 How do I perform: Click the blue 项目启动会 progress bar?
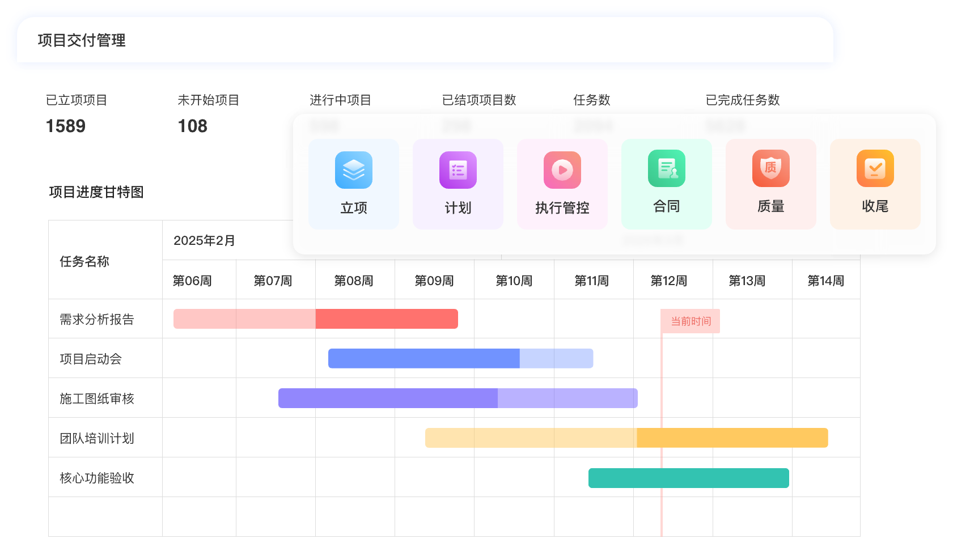(x=460, y=359)
